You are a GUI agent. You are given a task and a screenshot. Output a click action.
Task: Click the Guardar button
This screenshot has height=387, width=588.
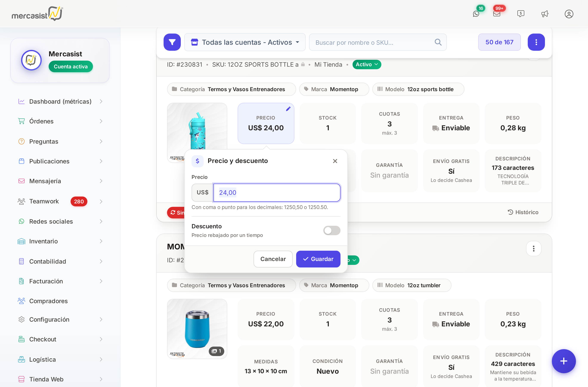point(318,259)
